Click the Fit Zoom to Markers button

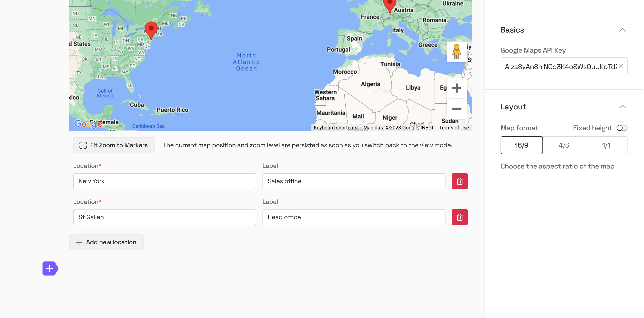pyautogui.click(x=114, y=145)
